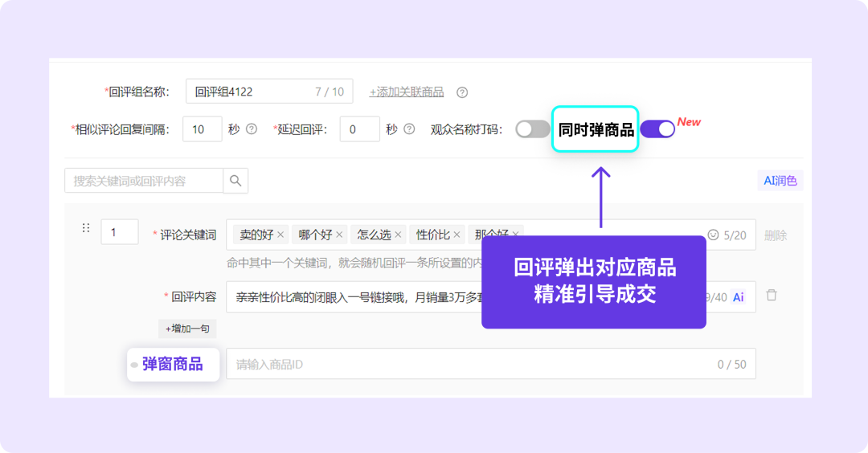The image size is (868, 453).
Task: Grab the drag handle of row 1
Action: (x=86, y=228)
